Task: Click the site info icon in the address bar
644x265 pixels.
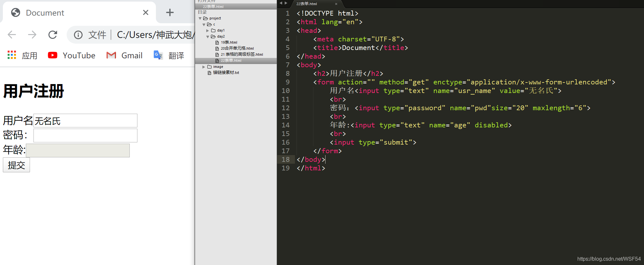Action: coord(78,35)
